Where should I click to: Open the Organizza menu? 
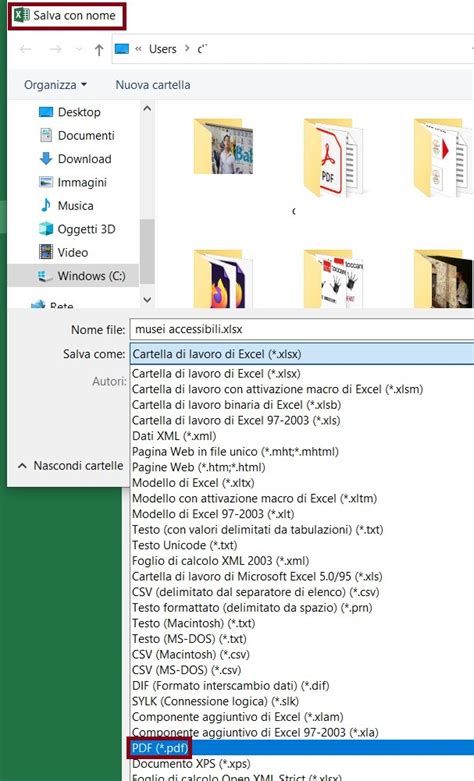tap(55, 85)
